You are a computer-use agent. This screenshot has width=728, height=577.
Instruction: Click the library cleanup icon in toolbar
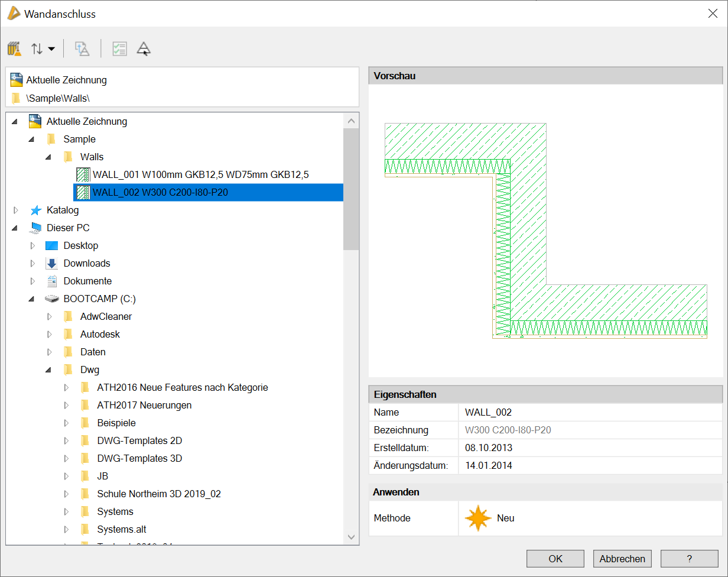(15, 48)
